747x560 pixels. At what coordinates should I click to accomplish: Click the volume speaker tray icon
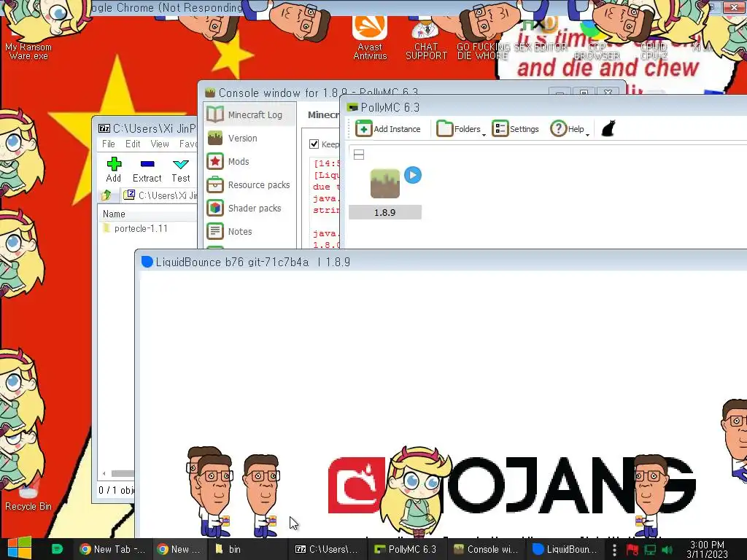click(x=667, y=550)
